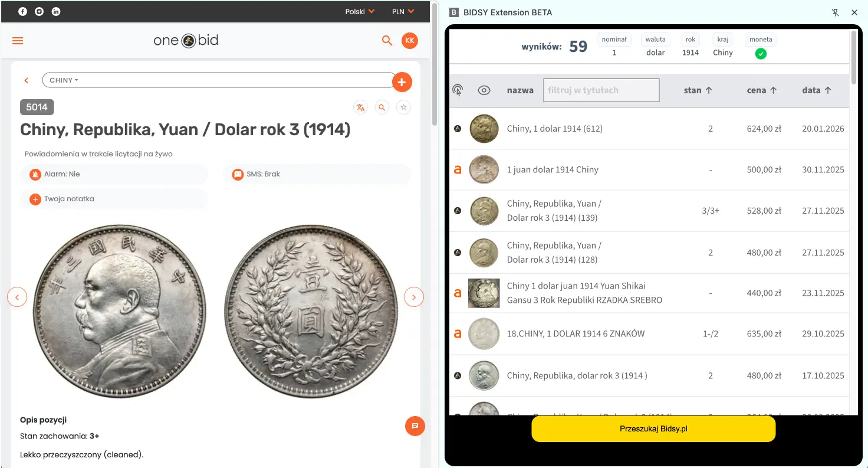
Task: Sort results by data column
Action: pyautogui.click(x=817, y=90)
